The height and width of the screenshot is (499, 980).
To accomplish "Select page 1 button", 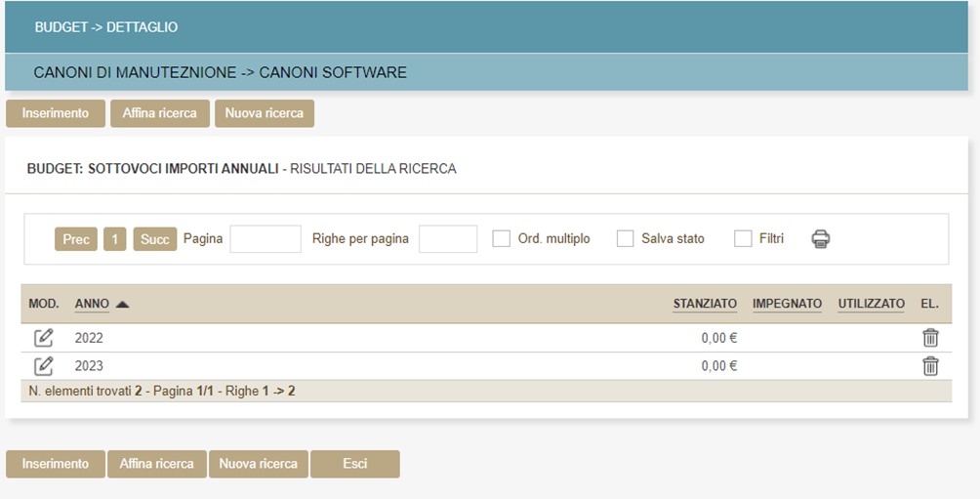I will click(115, 239).
